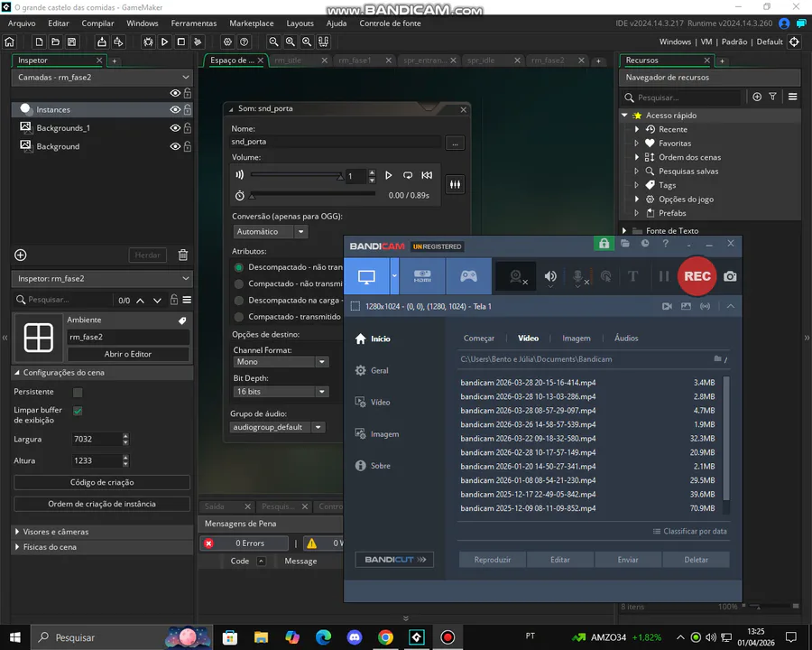Click Abrir o Editor button
812x650 pixels.
(x=128, y=354)
